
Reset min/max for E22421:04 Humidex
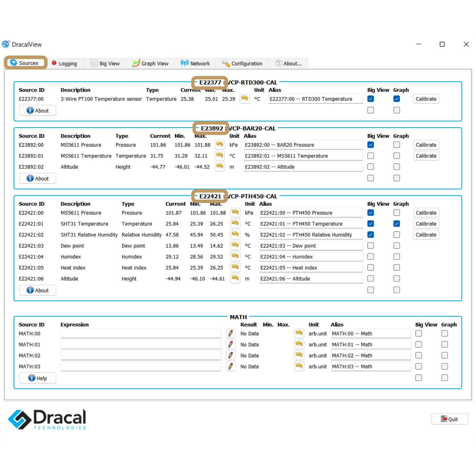tap(235, 256)
